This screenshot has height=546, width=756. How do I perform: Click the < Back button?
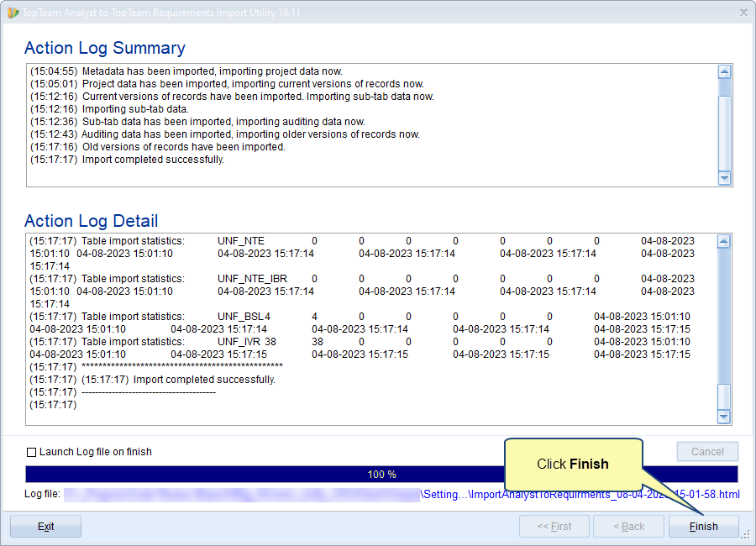(628, 526)
